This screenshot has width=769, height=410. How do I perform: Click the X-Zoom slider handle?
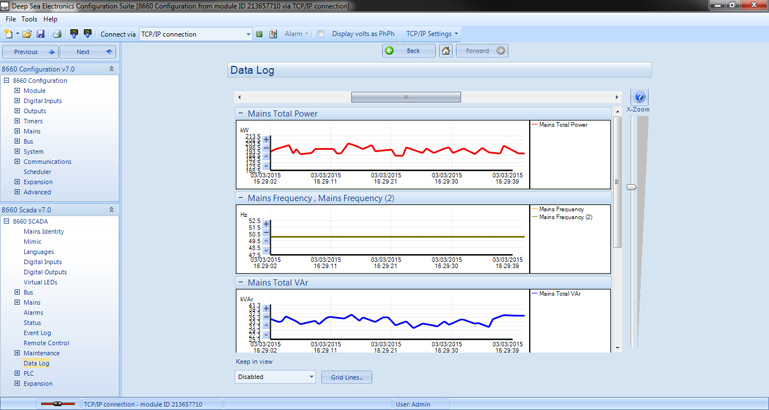click(632, 187)
